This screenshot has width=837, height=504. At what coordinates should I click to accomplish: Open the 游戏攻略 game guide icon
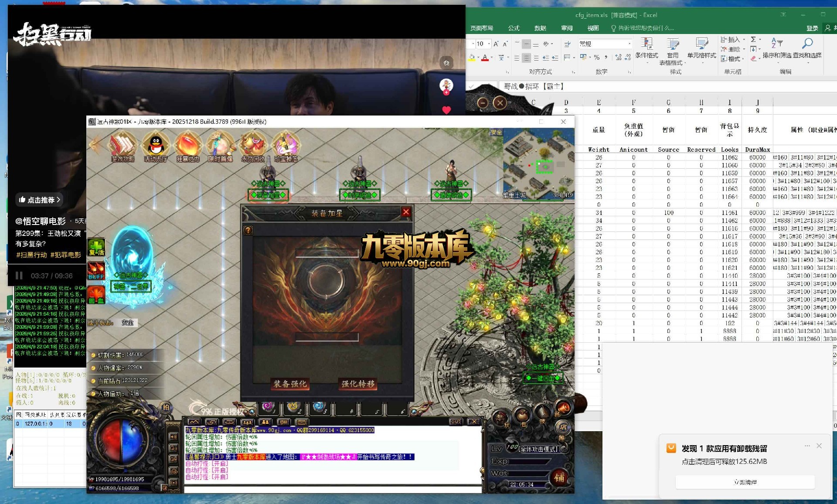point(122,147)
